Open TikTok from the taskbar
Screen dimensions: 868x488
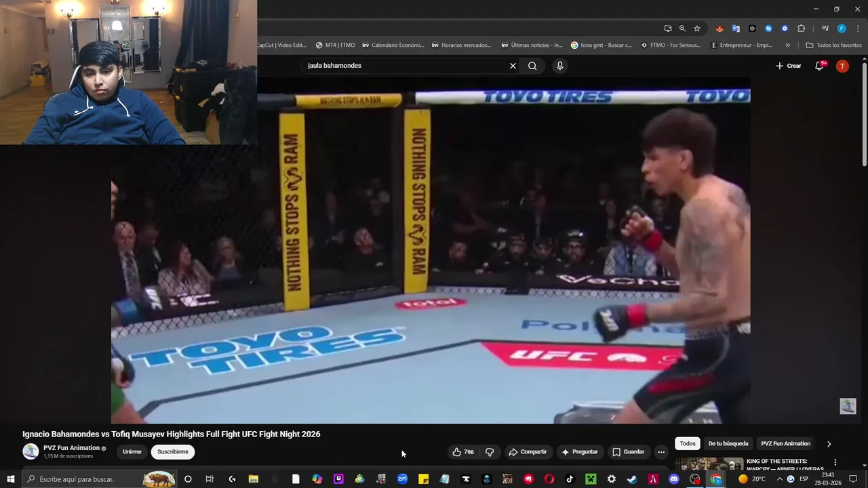(570, 479)
